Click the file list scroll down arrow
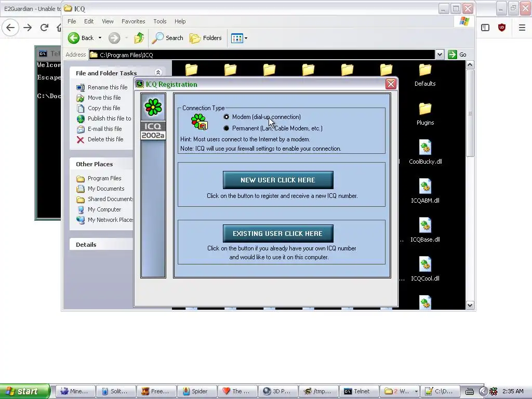 (x=470, y=305)
